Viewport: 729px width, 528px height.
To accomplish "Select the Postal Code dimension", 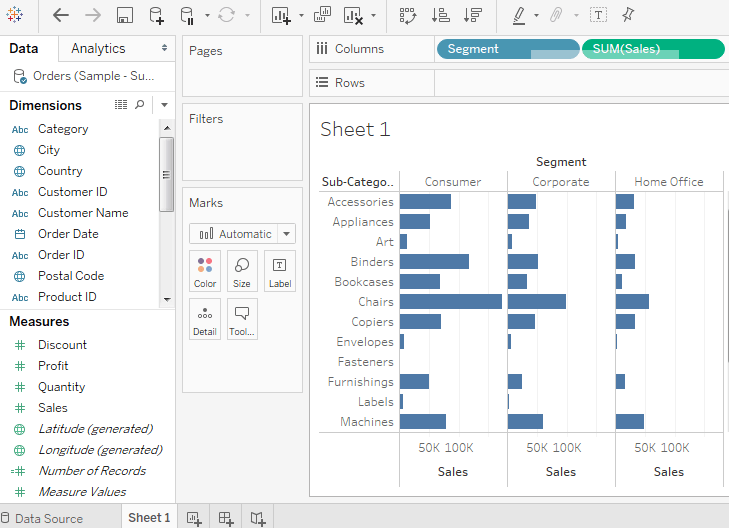I will click(x=71, y=276).
